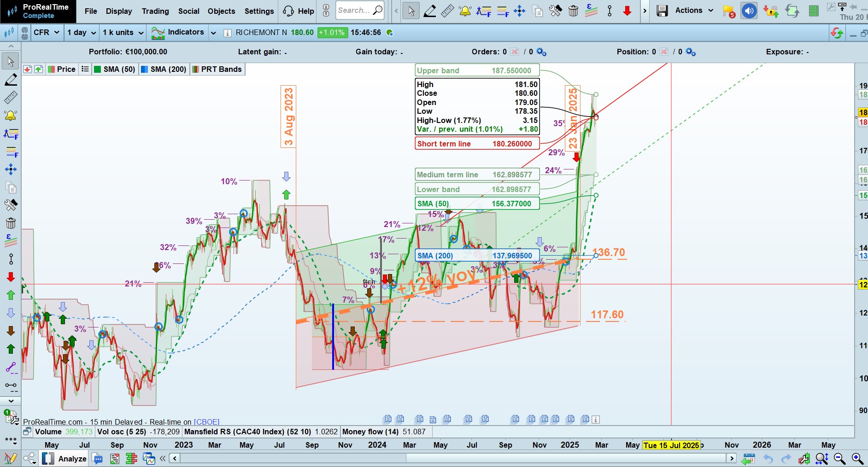Image resolution: width=868 pixels, height=467 pixels.
Task: Select the pencil drawing tool in the top toolbar
Action: tap(429, 11)
